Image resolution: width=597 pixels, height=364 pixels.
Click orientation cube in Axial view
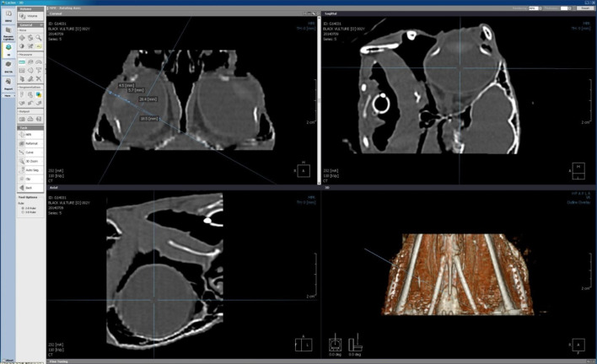[304, 345]
